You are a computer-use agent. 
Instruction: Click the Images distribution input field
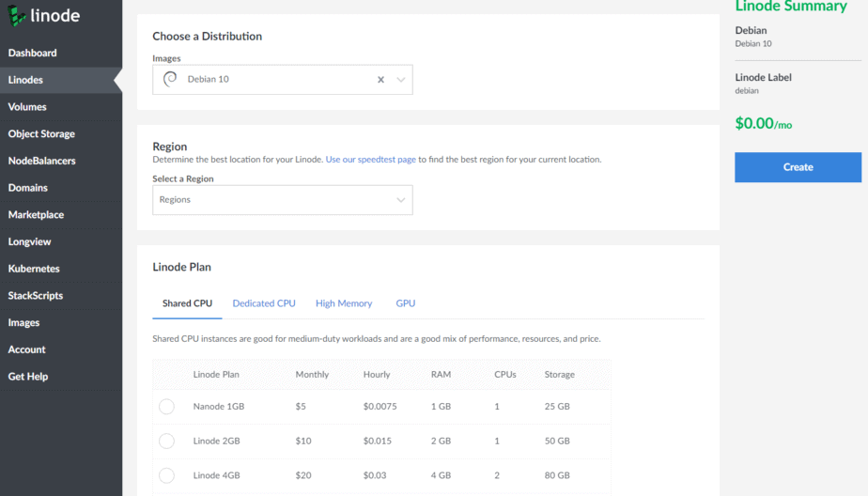[x=272, y=80]
